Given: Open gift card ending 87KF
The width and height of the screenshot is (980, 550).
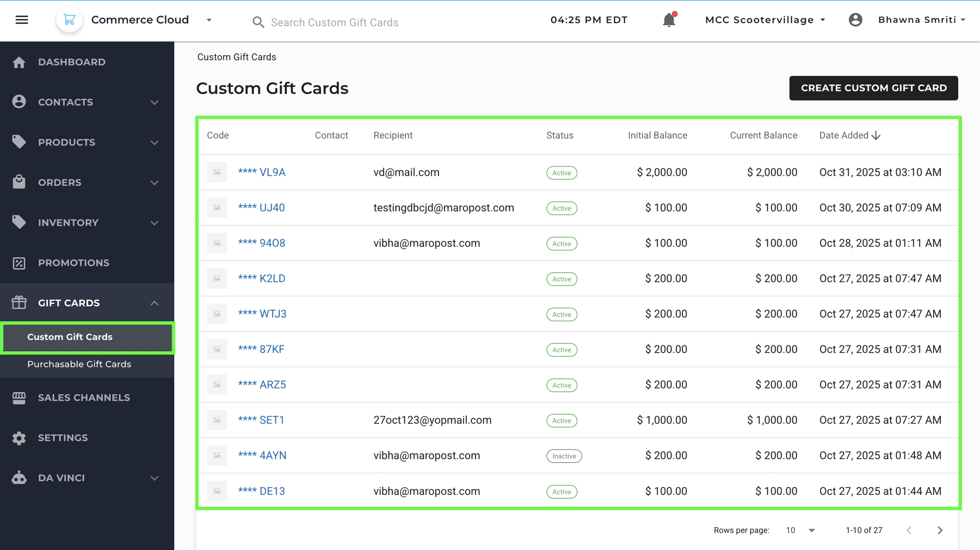Looking at the screenshot, I should [x=261, y=349].
